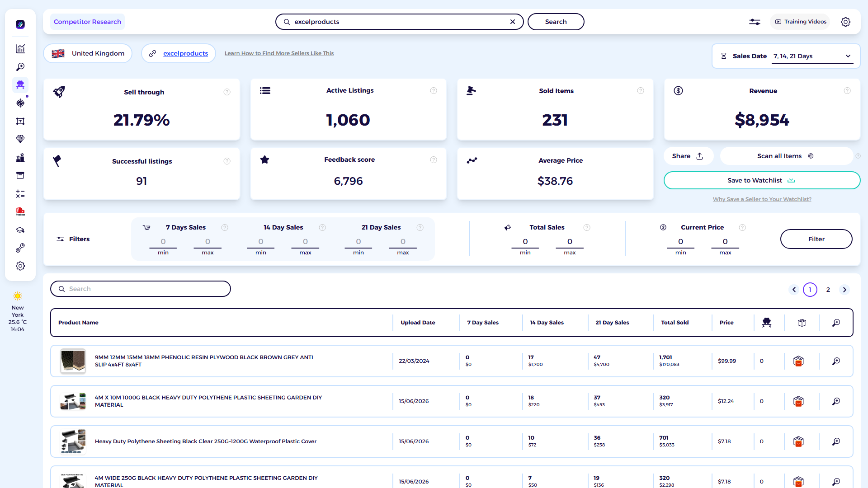This screenshot has height=488, width=868.
Task: Clear the excelproducts search text
Action: [513, 22]
